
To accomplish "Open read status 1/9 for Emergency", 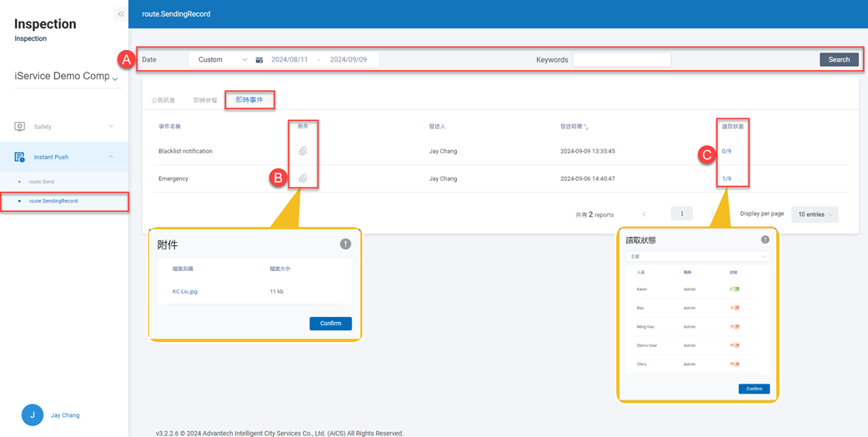I will point(726,178).
